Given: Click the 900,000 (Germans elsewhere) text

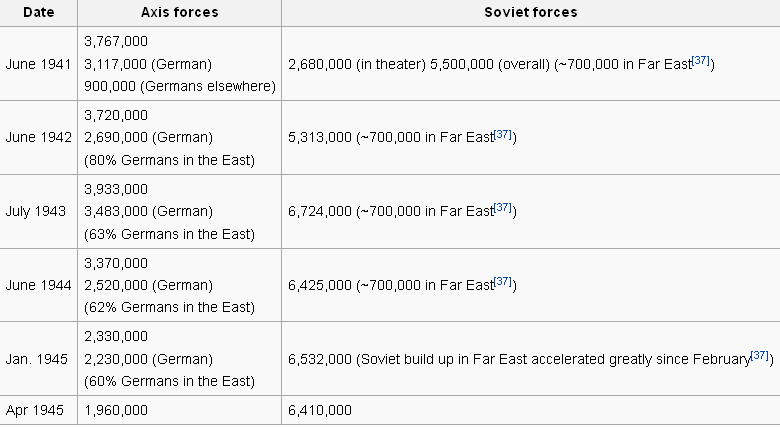Looking at the screenshot, I should 180,87.
